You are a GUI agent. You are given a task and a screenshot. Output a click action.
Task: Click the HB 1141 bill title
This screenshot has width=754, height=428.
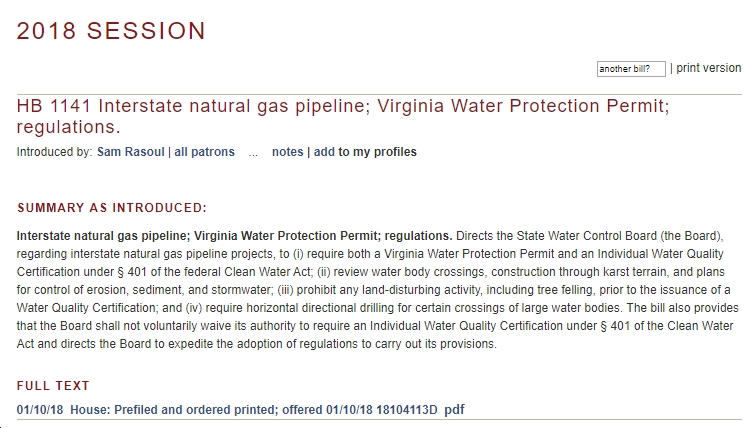pos(343,116)
